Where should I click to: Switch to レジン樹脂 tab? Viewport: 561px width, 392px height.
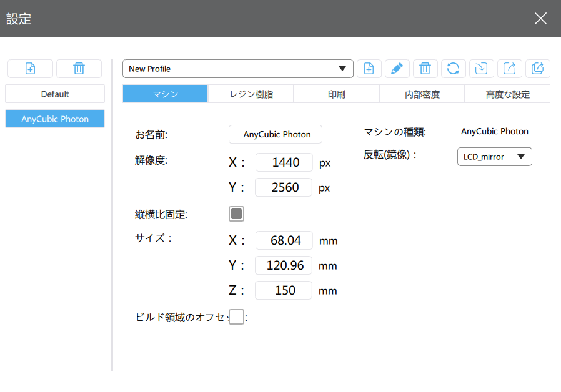point(251,94)
